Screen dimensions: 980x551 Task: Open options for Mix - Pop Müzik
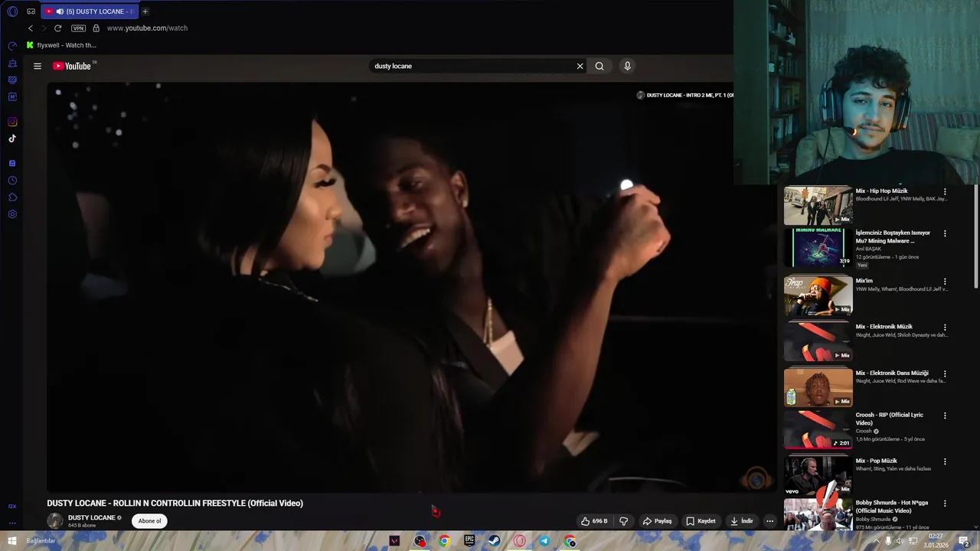945,461
